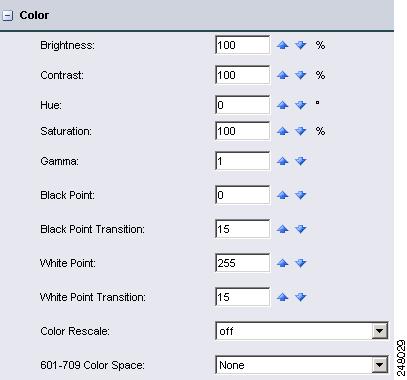
Task: Increase Brightness with the up arrow
Action: (x=282, y=45)
